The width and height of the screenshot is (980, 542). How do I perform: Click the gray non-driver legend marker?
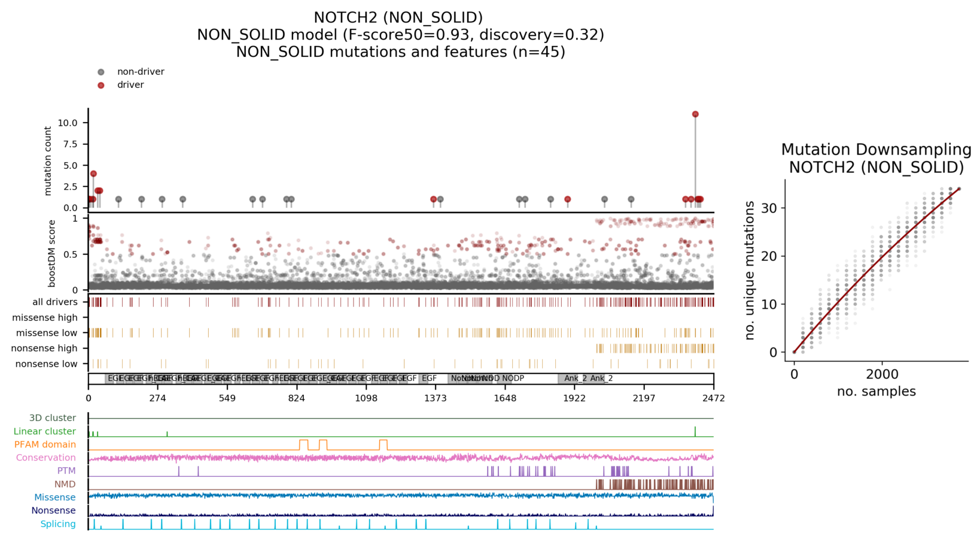(101, 72)
